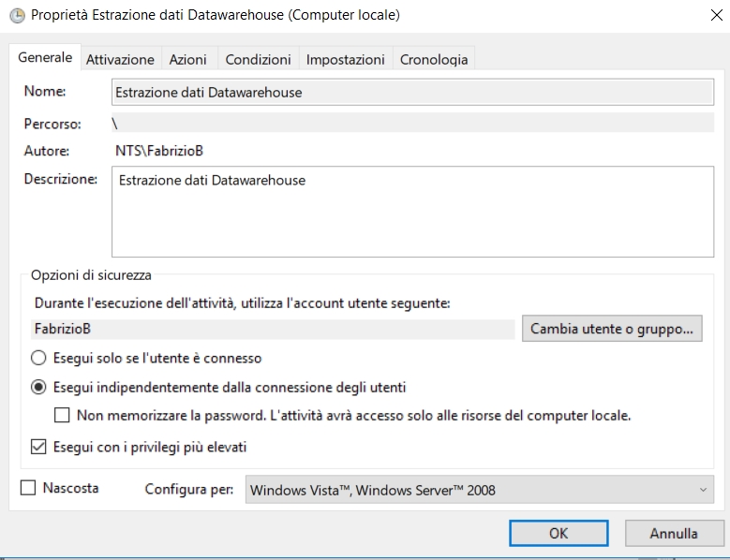Click the FabrizioB user account field
This screenshot has width=730, height=560.
click(273, 329)
